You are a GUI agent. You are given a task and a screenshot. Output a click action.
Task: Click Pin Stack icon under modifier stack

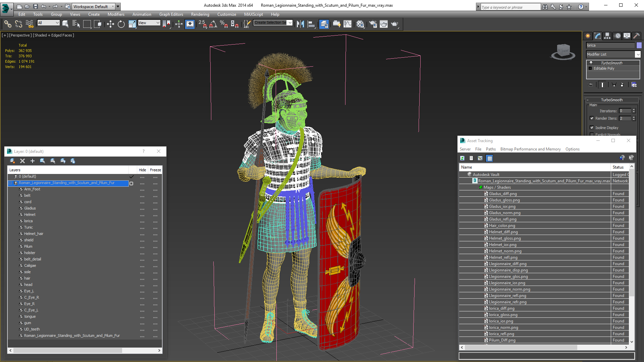[591, 85]
